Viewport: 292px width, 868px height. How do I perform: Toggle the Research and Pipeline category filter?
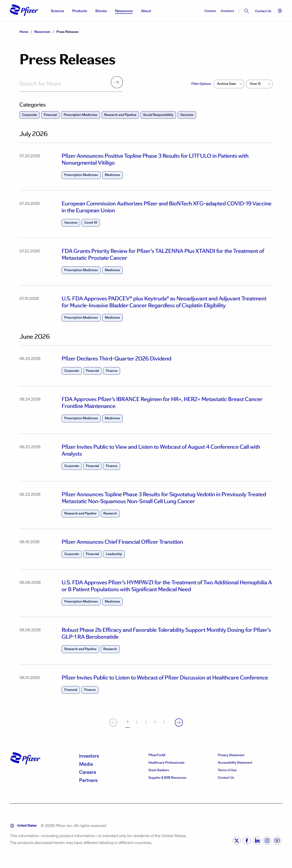coord(120,115)
